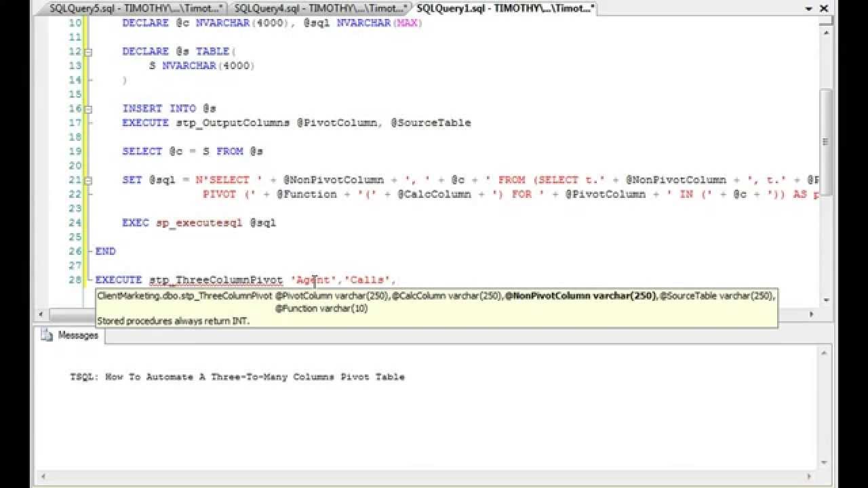Image resolution: width=868 pixels, height=488 pixels.
Task: Click the PIVOT keyword on line 22
Action: pyautogui.click(x=219, y=194)
